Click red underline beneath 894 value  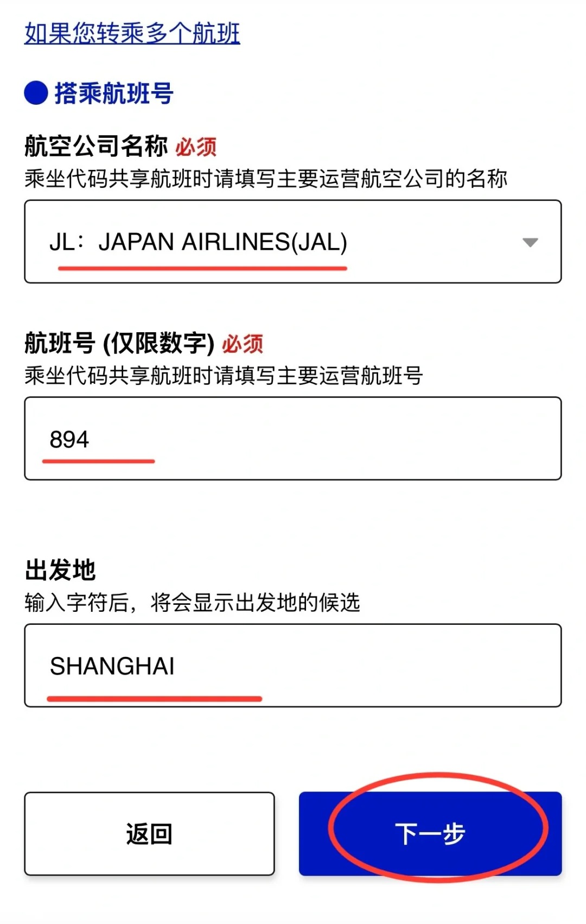click(x=99, y=461)
